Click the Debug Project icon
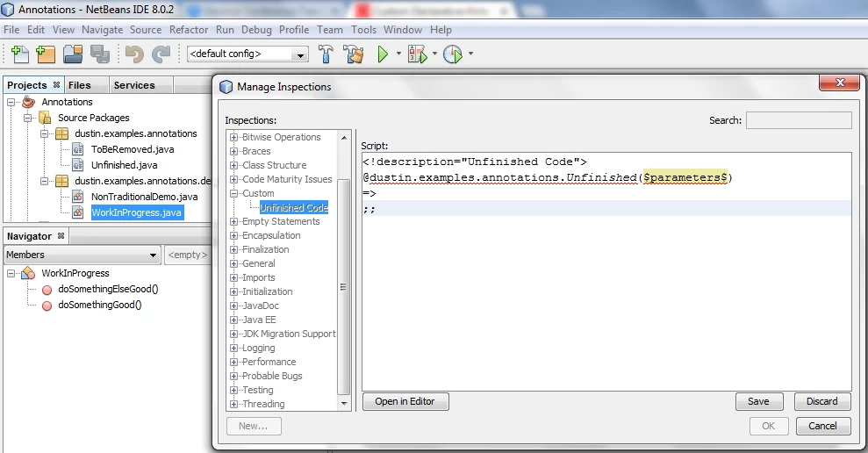Screen dimensions: 868x453 [418, 54]
